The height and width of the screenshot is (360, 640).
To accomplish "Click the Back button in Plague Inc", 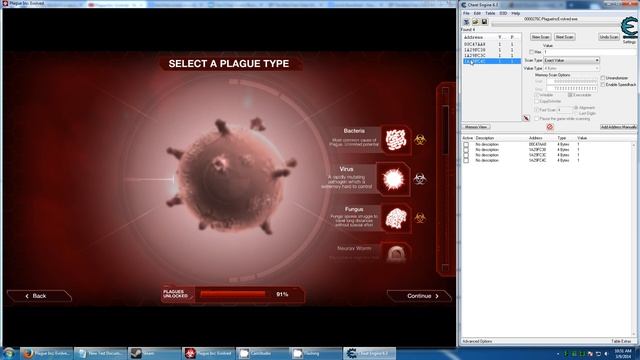I will pyautogui.click(x=39, y=296).
